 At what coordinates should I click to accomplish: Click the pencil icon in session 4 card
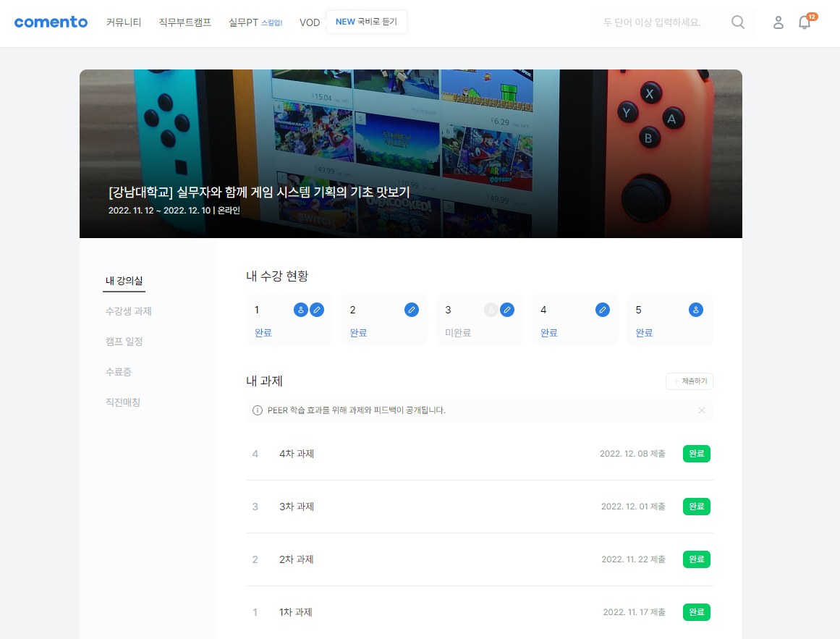[603, 310]
